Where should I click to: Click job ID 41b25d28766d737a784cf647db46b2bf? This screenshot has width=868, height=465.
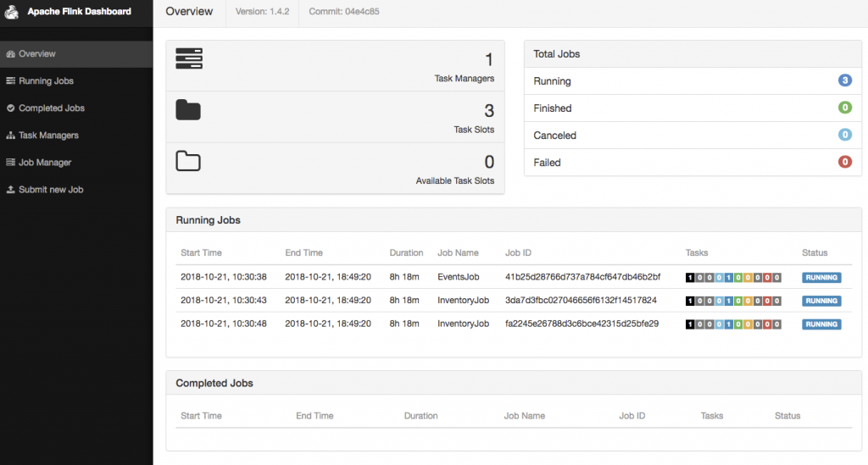582,277
